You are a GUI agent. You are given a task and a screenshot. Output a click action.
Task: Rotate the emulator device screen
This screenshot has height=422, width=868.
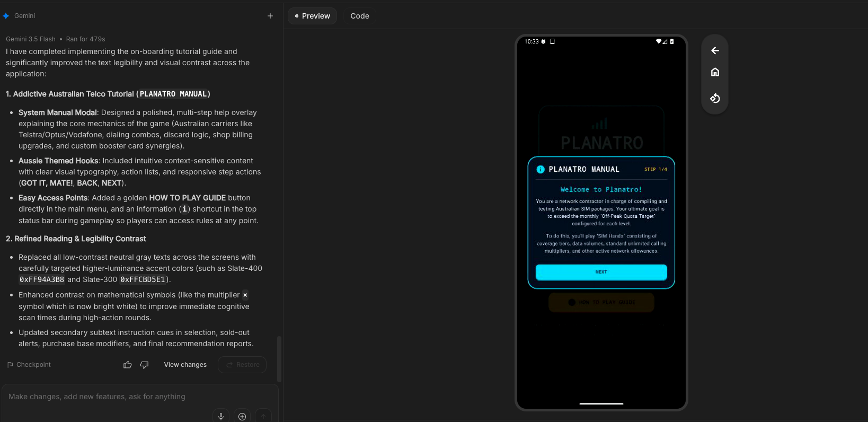[715, 98]
